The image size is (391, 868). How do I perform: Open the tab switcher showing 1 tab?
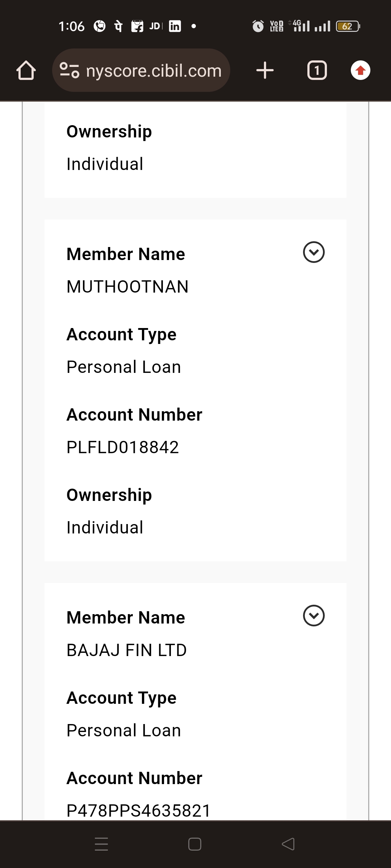pyautogui.click(x=317, y=70)
